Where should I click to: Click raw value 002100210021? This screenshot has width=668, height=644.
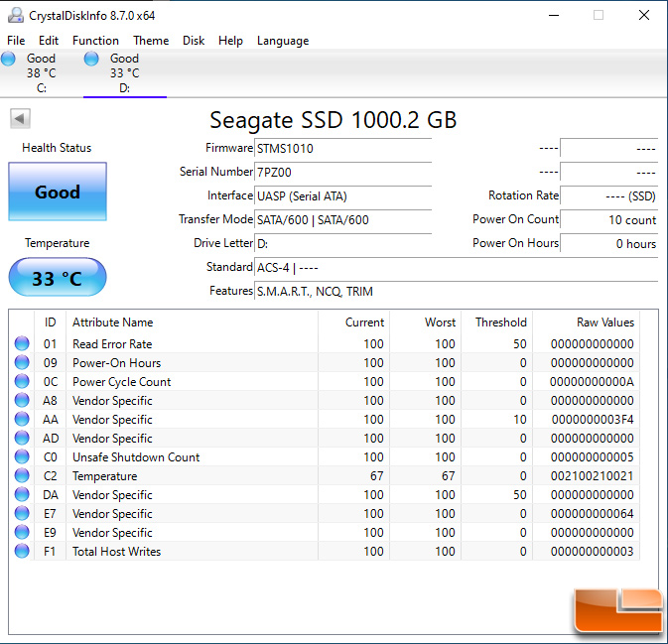click(x=593, y=475)
